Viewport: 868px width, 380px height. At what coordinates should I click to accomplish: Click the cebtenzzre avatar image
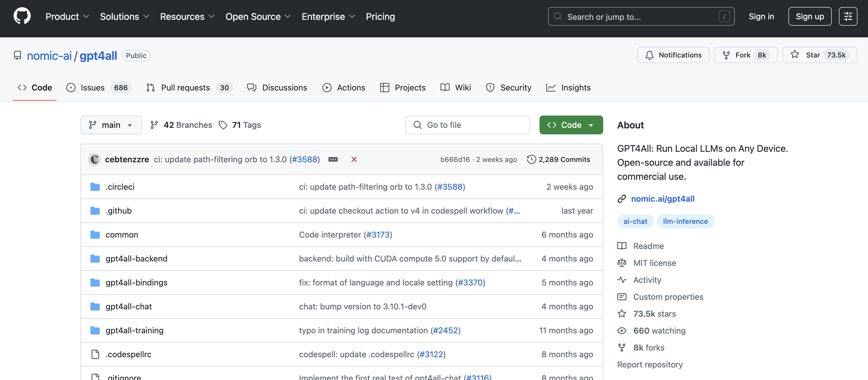(x=95, y=159)
